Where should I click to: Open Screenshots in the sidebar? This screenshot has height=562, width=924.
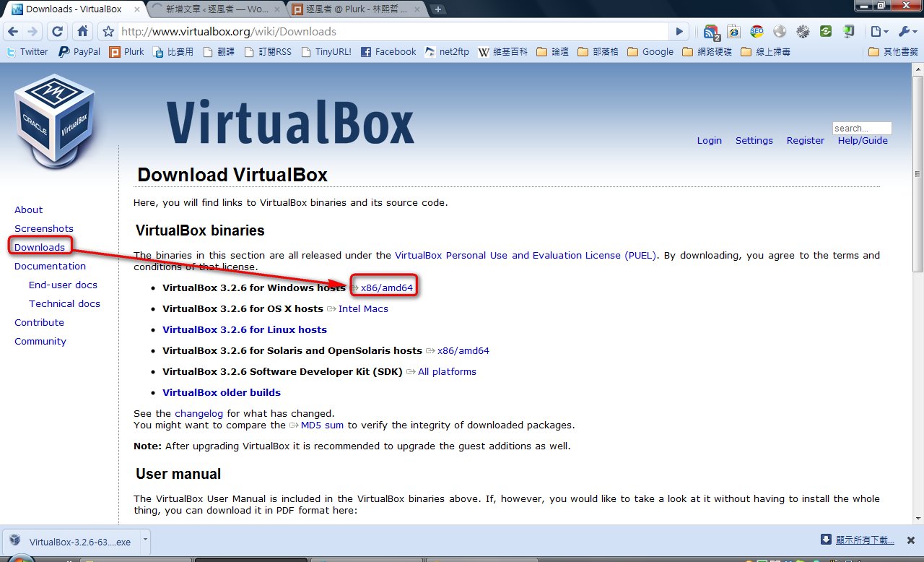coord(44,228)
